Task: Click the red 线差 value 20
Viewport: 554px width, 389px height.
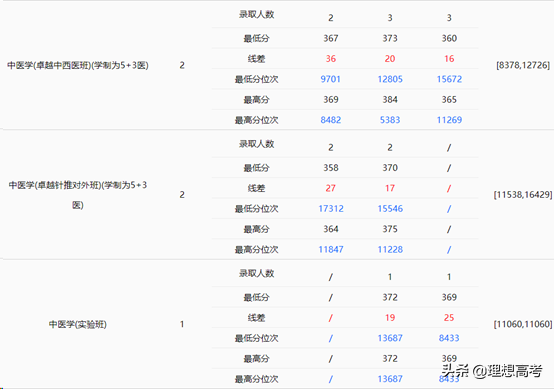Action: pyautogui.click(x=390, y=59)
